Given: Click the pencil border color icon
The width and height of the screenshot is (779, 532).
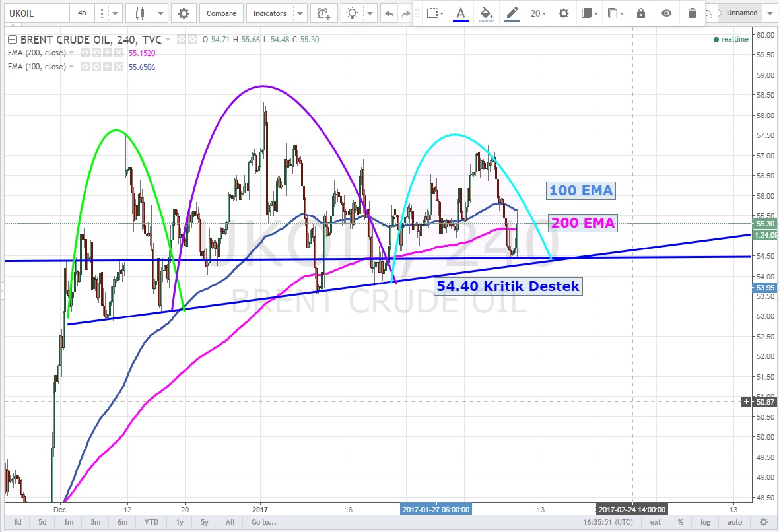Looking at the screenshot, I should (x=511, y=13).
